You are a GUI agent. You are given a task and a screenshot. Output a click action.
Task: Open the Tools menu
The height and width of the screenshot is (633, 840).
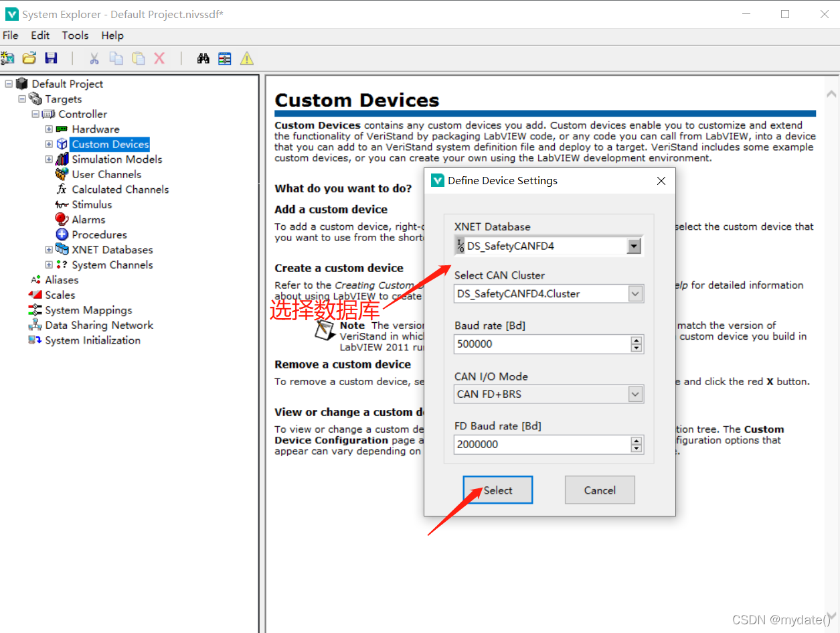(75, 36)
